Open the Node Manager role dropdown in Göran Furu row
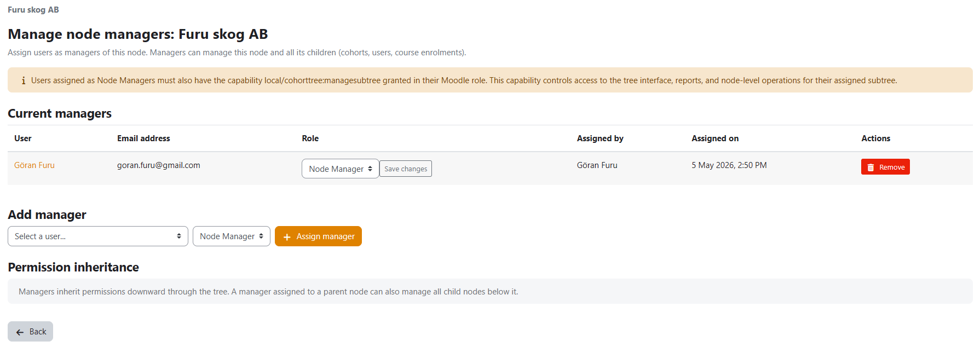 [340, 169]
